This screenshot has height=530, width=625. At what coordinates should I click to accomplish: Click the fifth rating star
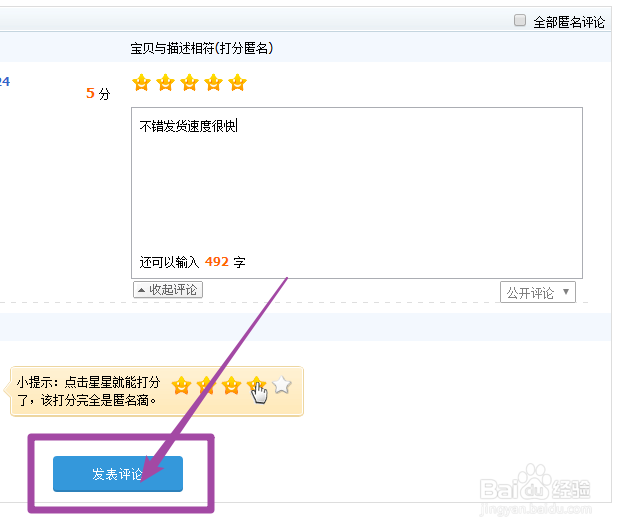pos(238,83)
